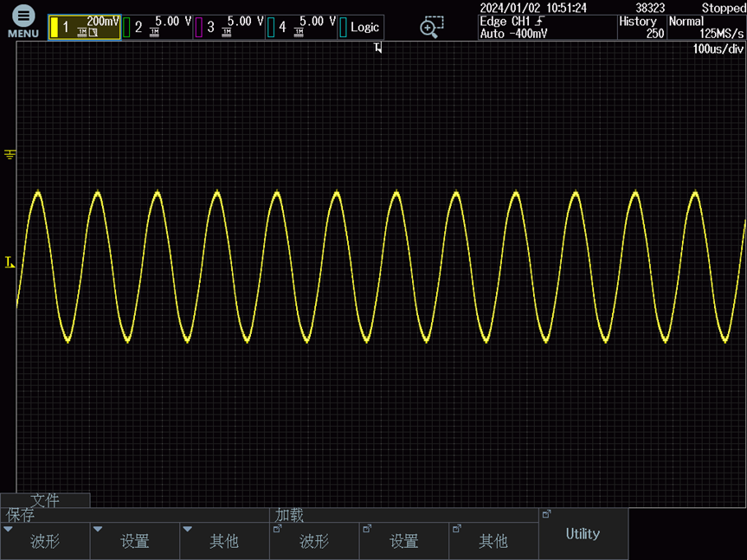
Task: Click the 100us/div time scale
Action: (718, 49)
